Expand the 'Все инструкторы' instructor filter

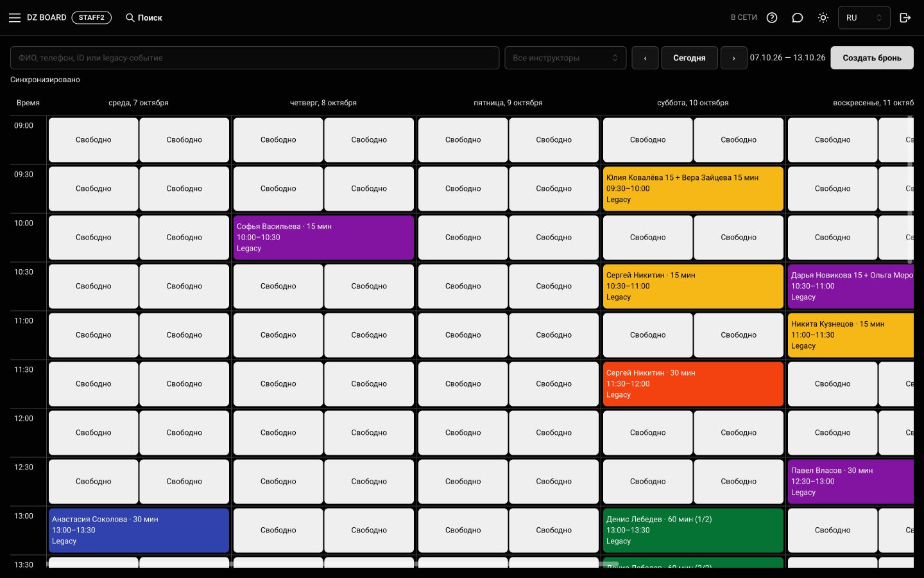point(565,58)
